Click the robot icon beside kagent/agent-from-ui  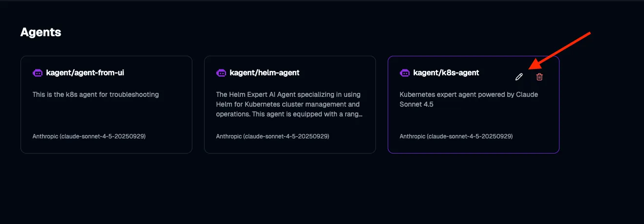pyautogui.click(x=38, y=73)
